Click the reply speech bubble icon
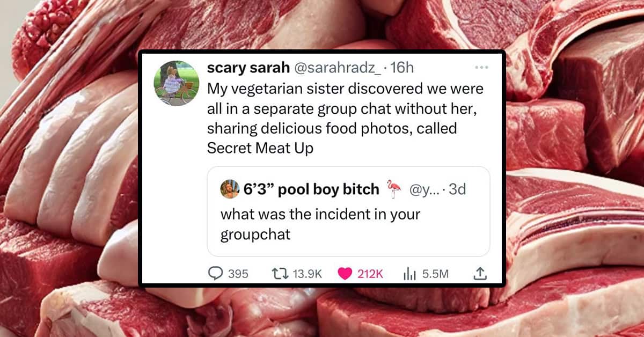The image size is (644, 337). click(216, 274)
